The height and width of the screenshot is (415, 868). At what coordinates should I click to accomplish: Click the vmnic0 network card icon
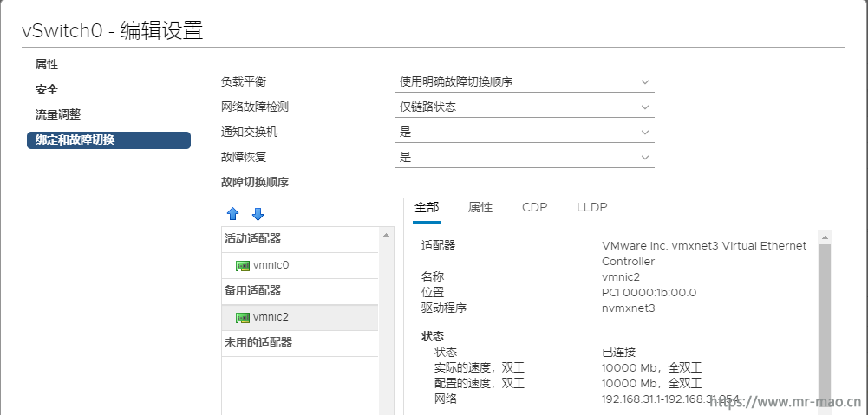click(243, 266)
